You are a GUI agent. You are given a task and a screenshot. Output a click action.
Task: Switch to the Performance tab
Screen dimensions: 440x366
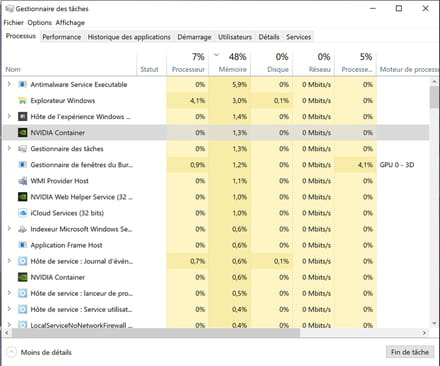pyautogui.click(x=62, y=37)
